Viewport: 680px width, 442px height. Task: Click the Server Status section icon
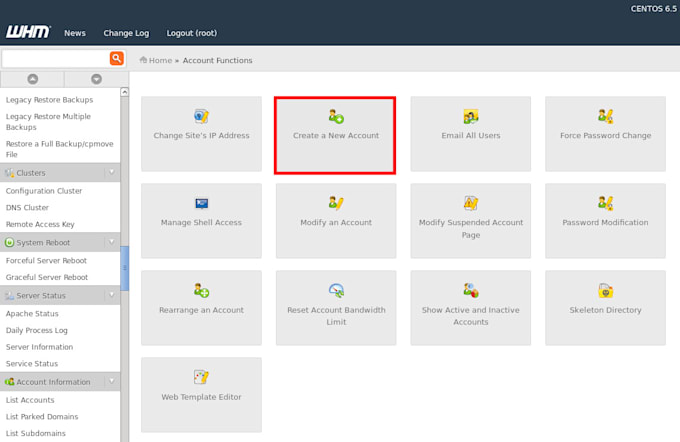click(10, 295)
